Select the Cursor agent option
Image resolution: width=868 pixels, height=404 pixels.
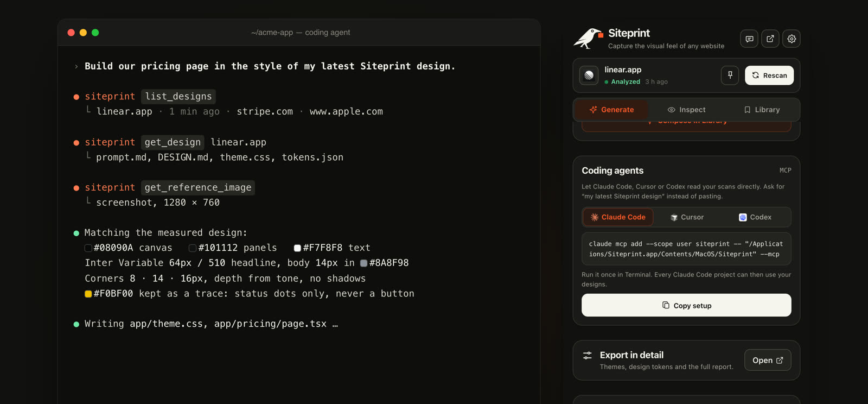pyautogui.click(x=687, y=217)
